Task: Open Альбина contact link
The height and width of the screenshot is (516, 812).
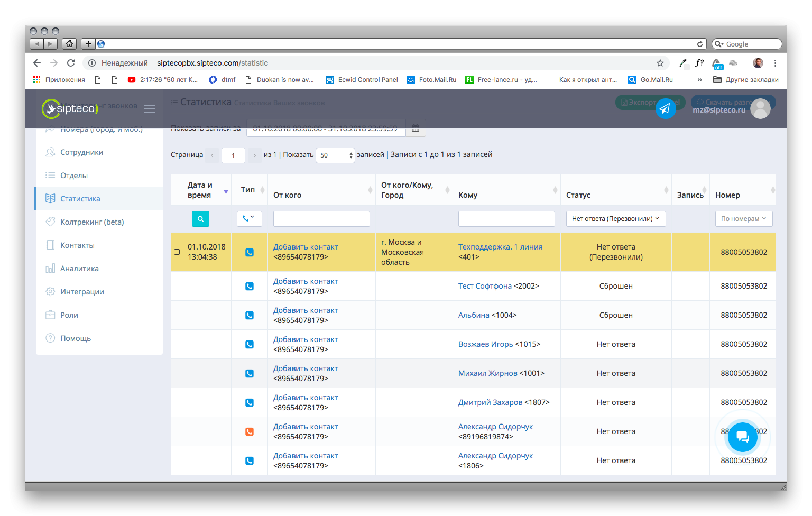Action: click(x=474, y=315)
